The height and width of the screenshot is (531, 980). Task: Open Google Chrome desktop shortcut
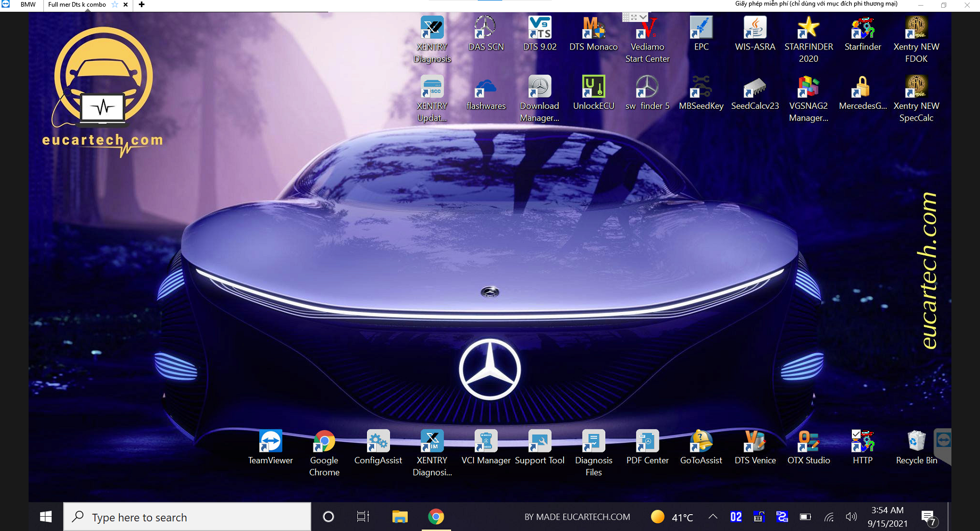click(x=324, y=453)
